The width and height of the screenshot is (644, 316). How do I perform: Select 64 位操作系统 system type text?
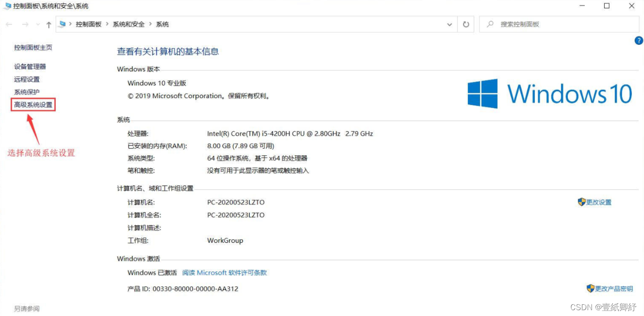(257, 158)
